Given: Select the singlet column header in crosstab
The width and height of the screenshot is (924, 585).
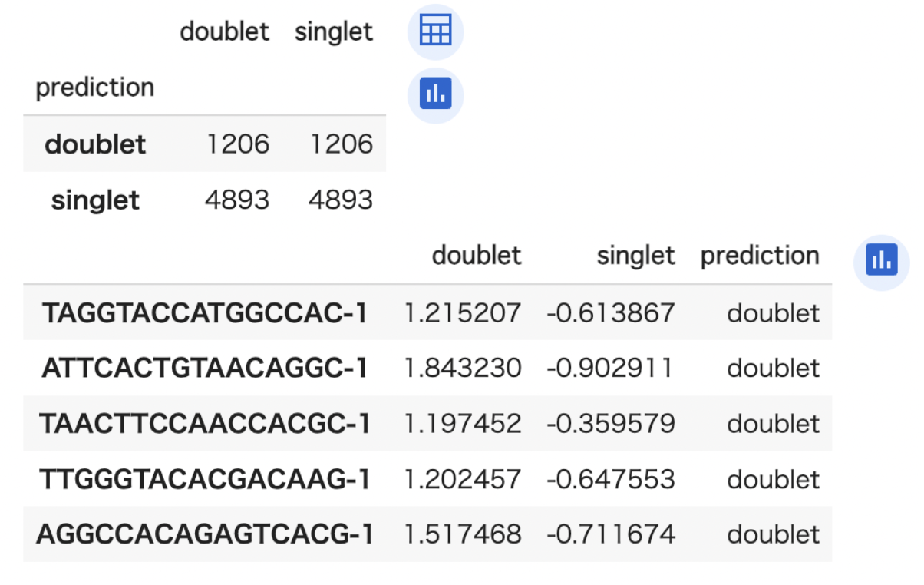Looking at the screenshot, I should (x=334, y=31).
